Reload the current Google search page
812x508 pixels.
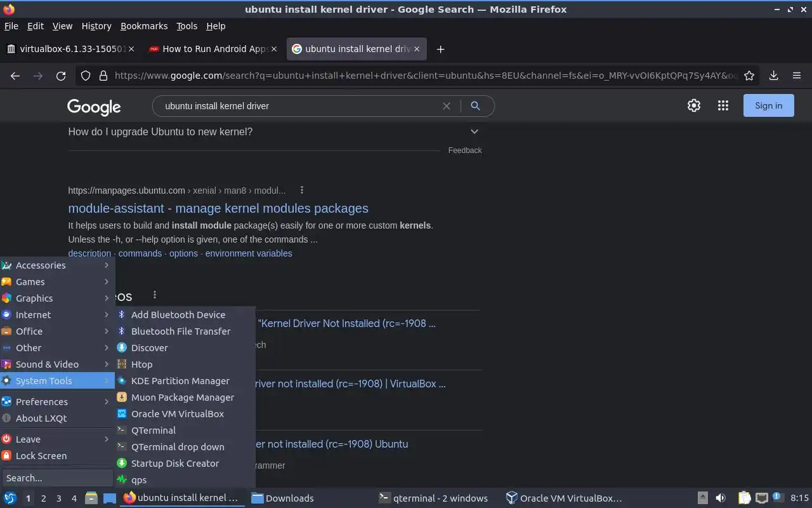pos(61,76)
